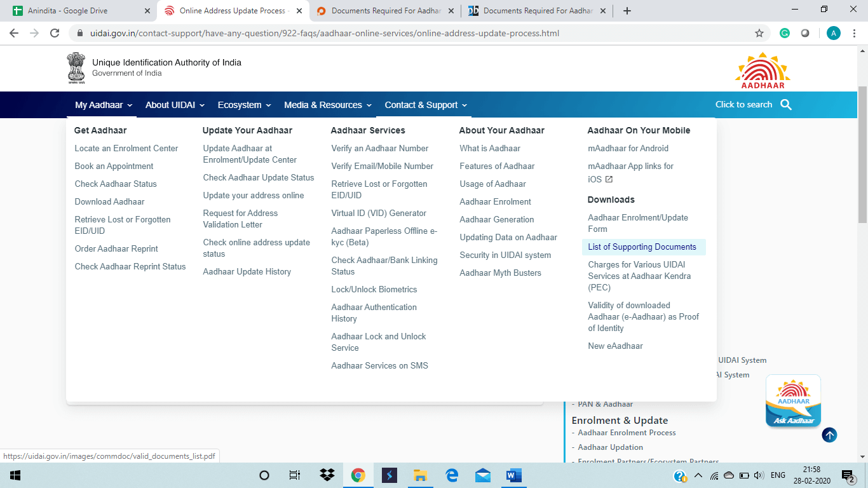Expand the Media & Resources menu
Screen dimensions: 868x488
327,105
